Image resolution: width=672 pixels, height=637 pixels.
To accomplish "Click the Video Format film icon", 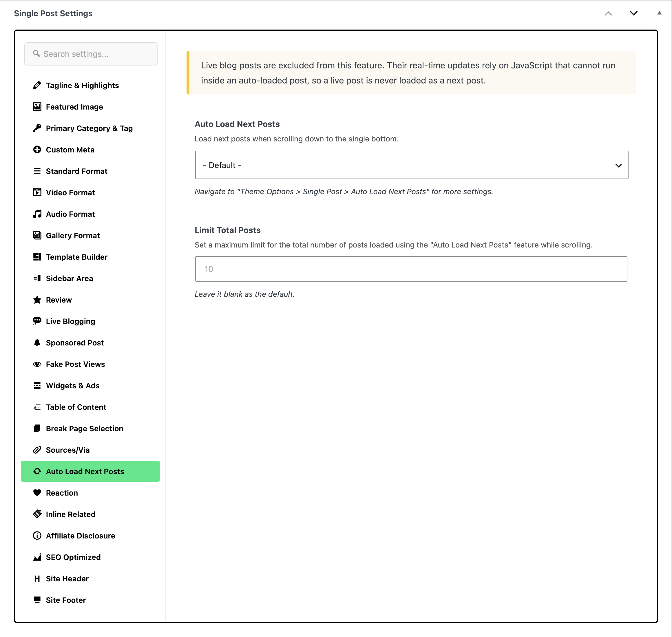I will pyautogui.click(x=37, y=192).
